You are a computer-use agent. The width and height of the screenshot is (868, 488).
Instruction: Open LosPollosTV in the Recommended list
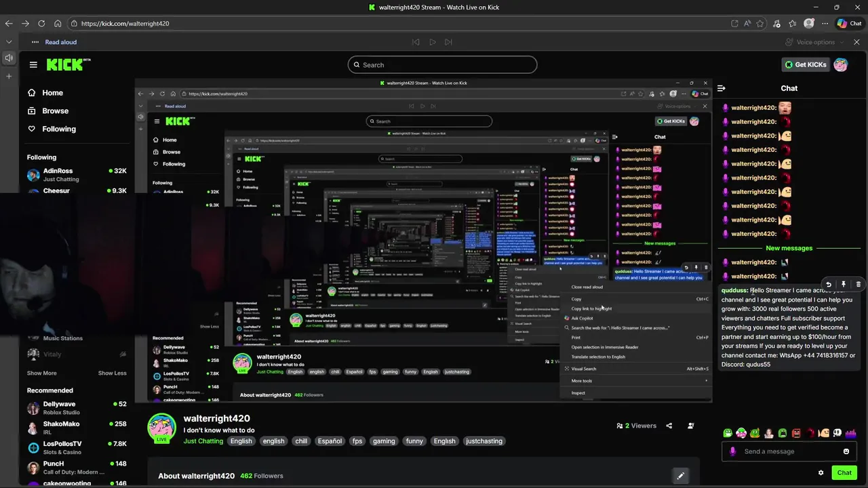[77, 447]
